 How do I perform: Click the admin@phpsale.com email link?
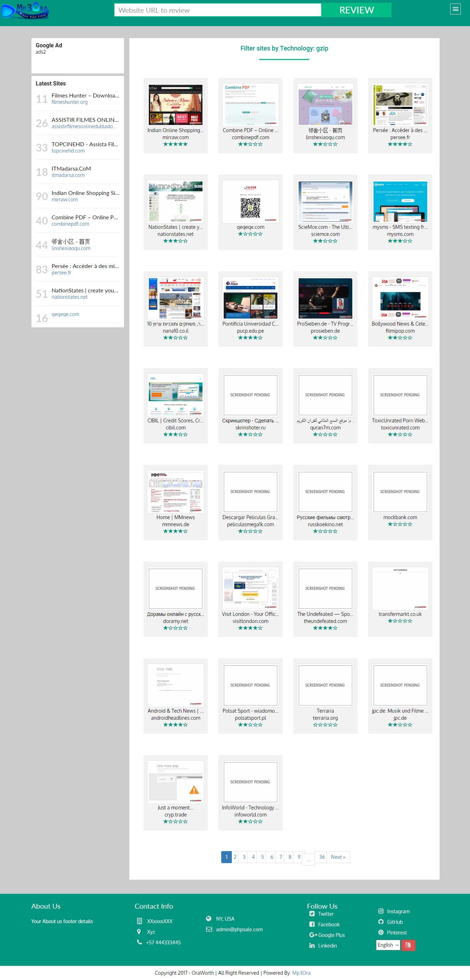point(239,929)
